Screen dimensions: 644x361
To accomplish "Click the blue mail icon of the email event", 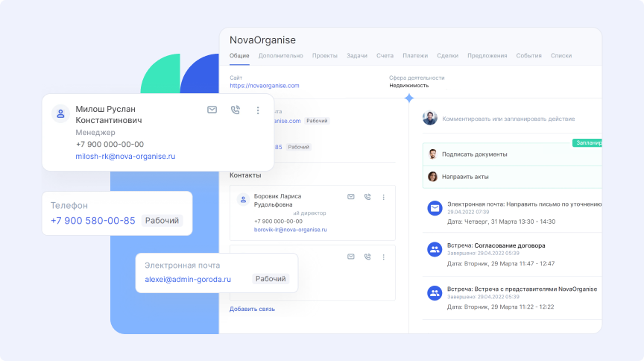I will (434, 208).
